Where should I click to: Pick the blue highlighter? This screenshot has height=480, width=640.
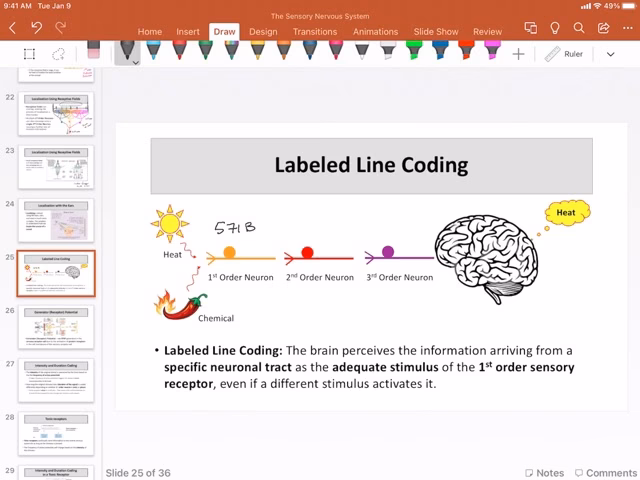tap(440, 50)
